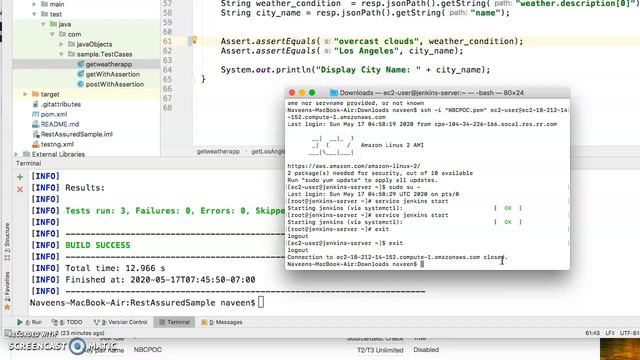This screenshot has height=360, width=640.
Task: Minimize the bash terminal window
Action: point(302,93)
